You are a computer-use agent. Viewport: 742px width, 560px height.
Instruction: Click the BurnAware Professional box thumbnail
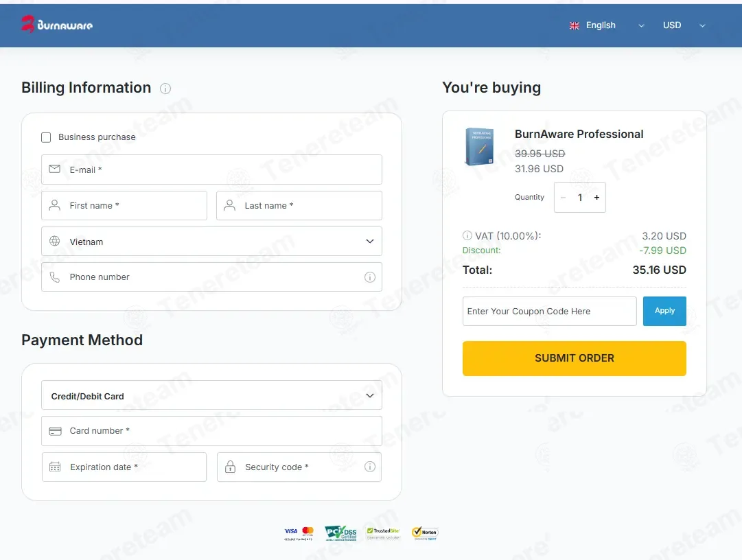(x=480, y=147)
